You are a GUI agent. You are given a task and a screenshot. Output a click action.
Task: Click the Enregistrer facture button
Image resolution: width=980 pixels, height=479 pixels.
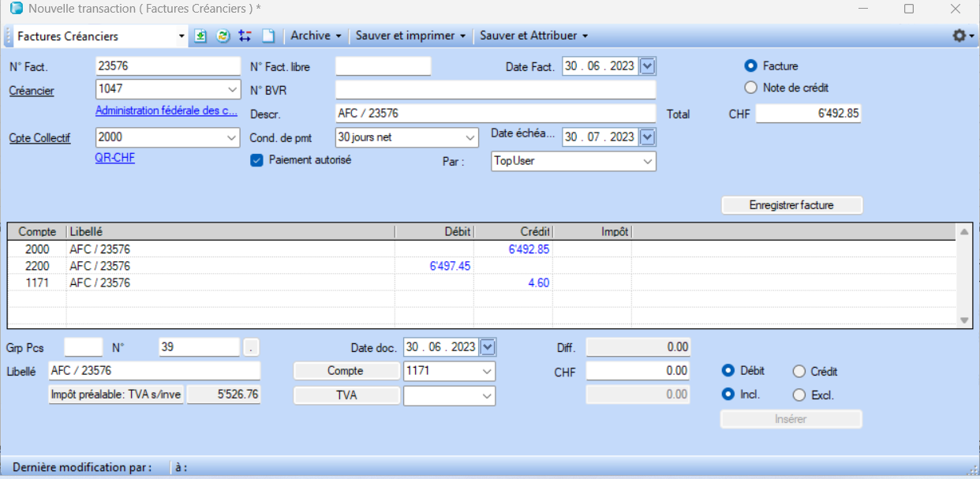[791, 205]
